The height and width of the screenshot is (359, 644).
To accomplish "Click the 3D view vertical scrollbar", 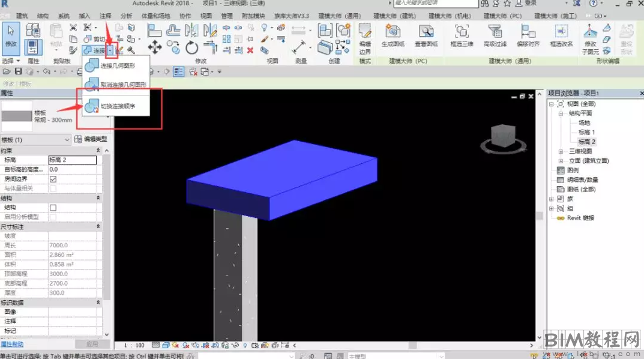I will (540, 216).
